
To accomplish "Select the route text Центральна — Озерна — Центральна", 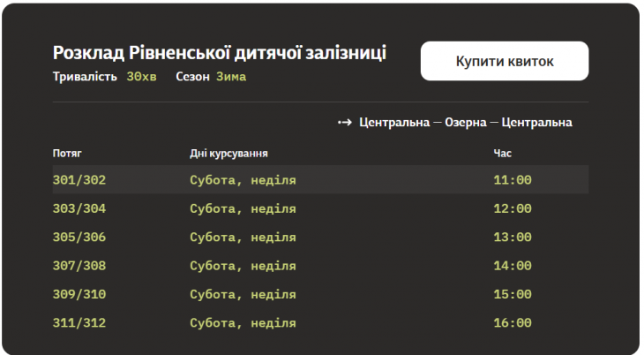I will tap(466, 123).
